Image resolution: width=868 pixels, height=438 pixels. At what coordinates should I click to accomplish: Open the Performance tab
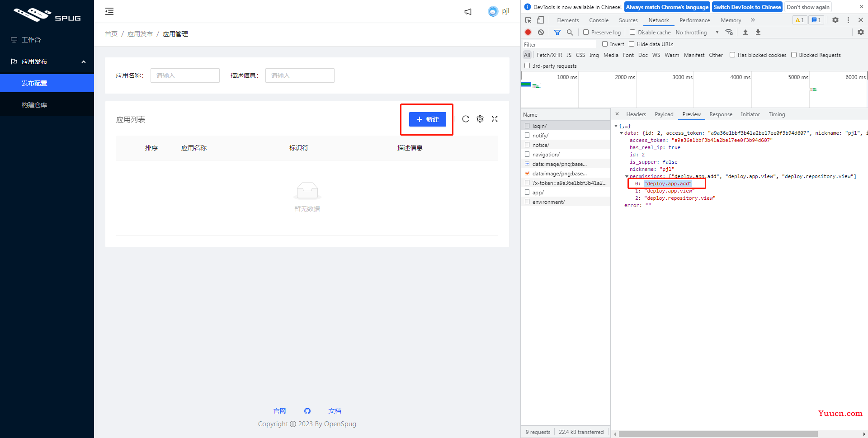pyautogui.click(x=694, y=20)
